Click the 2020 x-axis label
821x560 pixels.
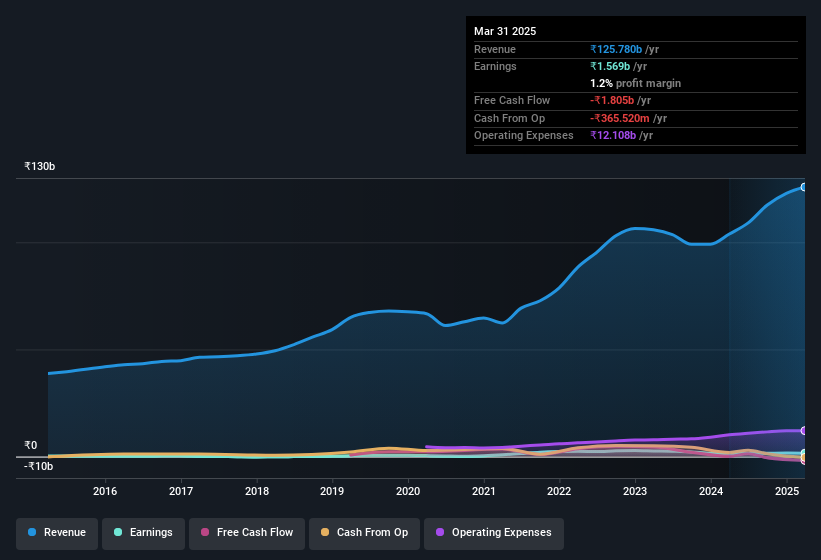(408, 491)
